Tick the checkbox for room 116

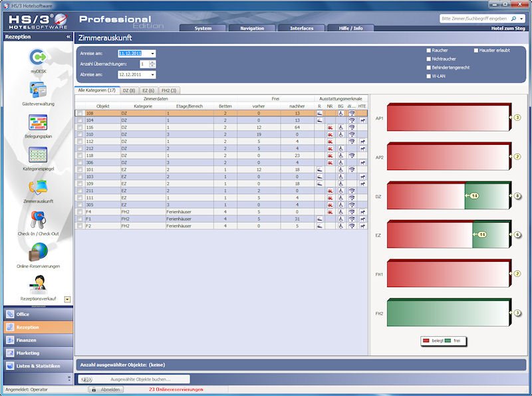tap(80, 128)
